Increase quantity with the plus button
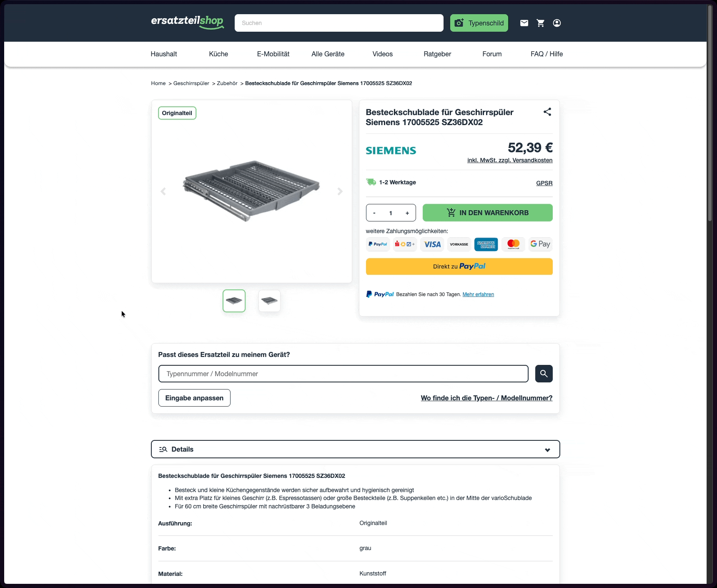This screenshot has height=588, width=717. [x=407, y=213]
